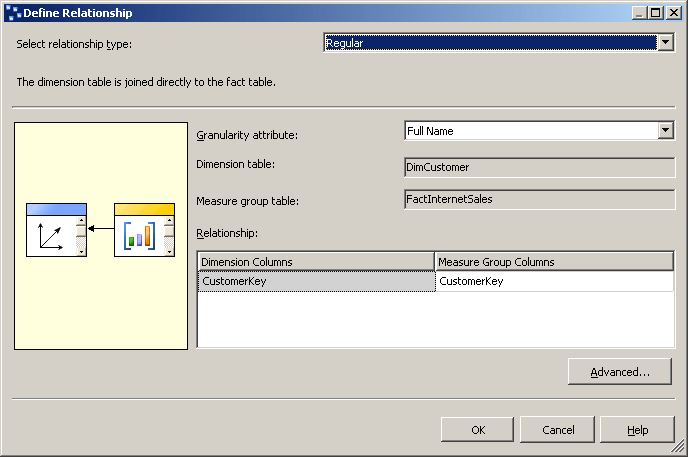
Task: Select the Regular relationship type text box
Action: [490, 43]
